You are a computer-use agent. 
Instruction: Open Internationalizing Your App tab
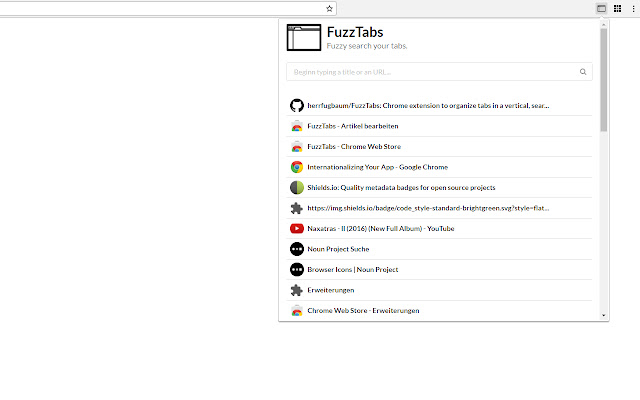pos(439,167)
